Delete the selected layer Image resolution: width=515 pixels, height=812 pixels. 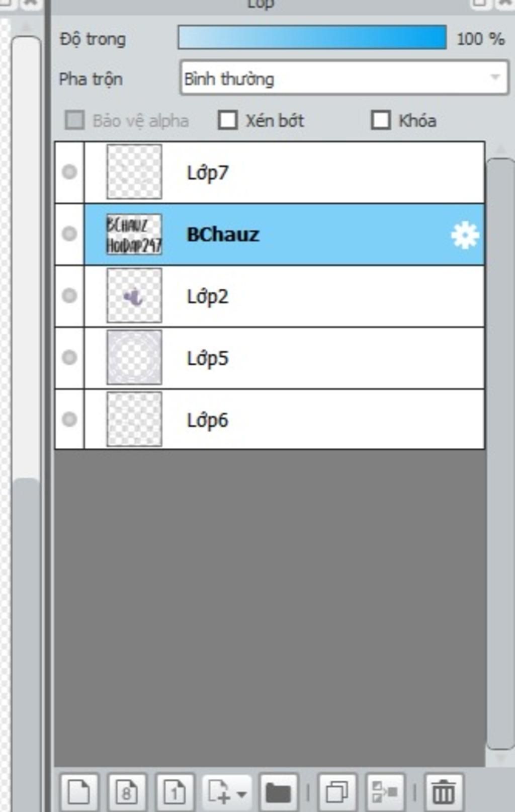tap(443, 791)
